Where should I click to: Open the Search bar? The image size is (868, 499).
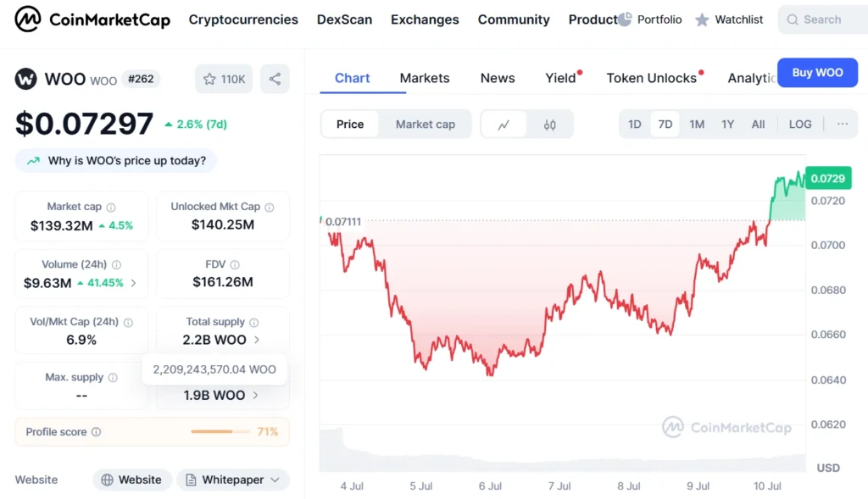pos(820,19)
